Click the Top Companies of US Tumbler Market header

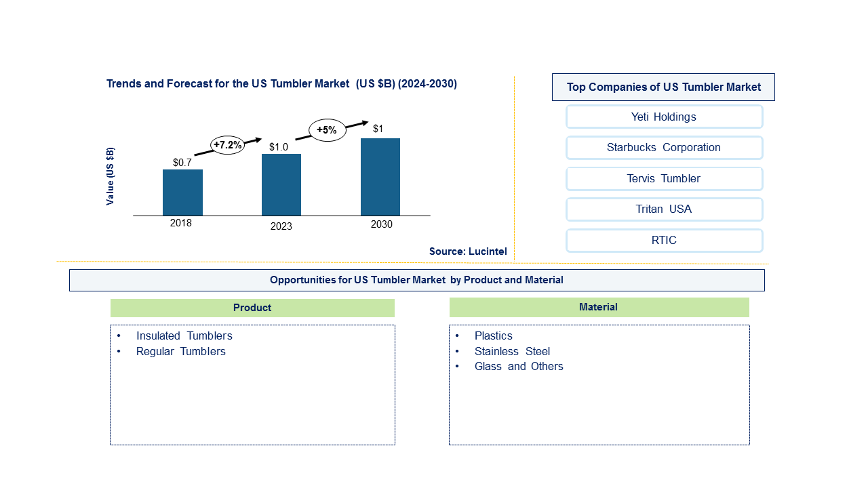coord(663,87)
